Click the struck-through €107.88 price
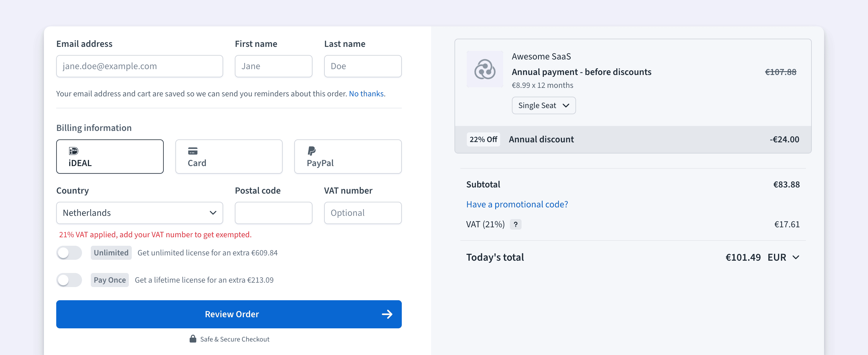 click(780, 72)
